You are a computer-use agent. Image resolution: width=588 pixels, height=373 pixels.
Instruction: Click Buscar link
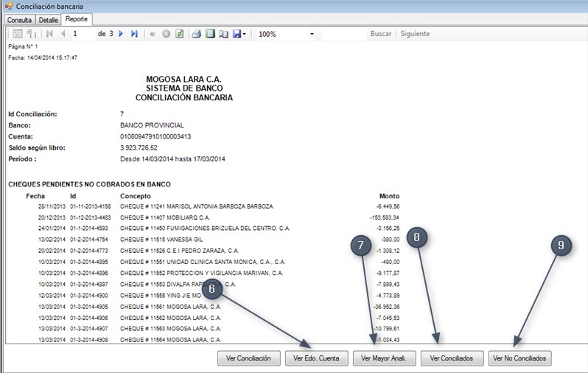pos(381,34)
